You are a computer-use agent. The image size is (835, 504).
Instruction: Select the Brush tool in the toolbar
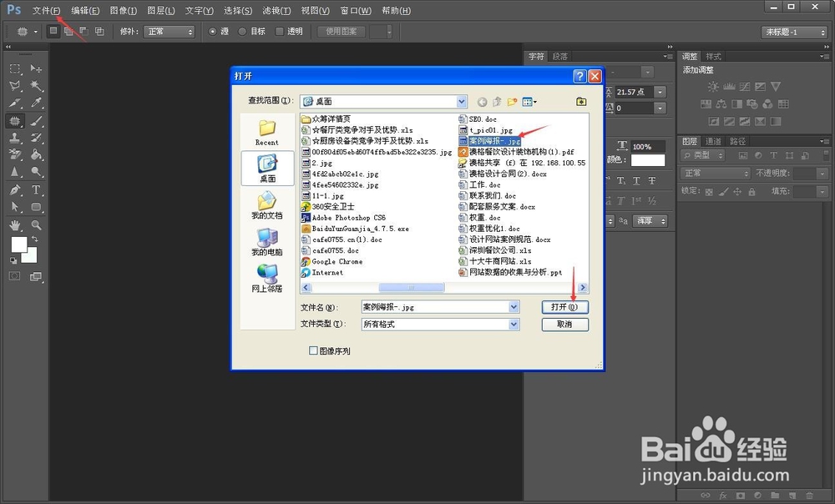tap(34, 119)
